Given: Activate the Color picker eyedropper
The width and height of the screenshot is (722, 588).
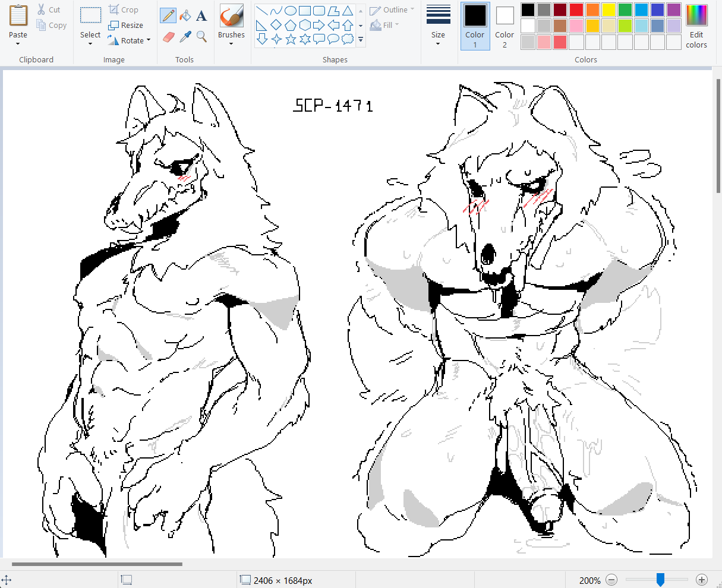Looking at the screenshot, I should (x=185, y=37).
